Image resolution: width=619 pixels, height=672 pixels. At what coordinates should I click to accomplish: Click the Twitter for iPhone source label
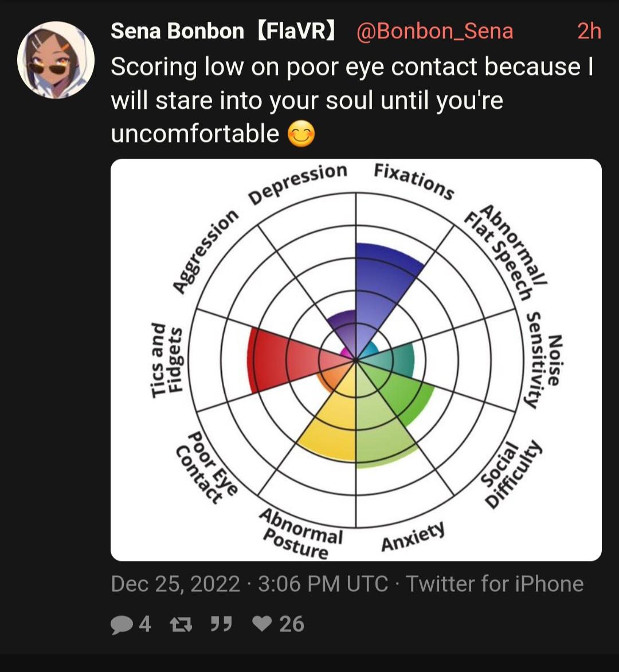tap(495, 584)
